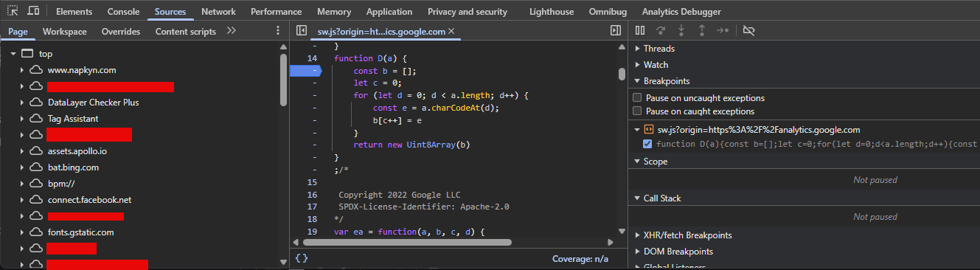Expand the www.napkyn.com tree node
Viewport: 980px width, 270px height.
(x=22, y=70)
